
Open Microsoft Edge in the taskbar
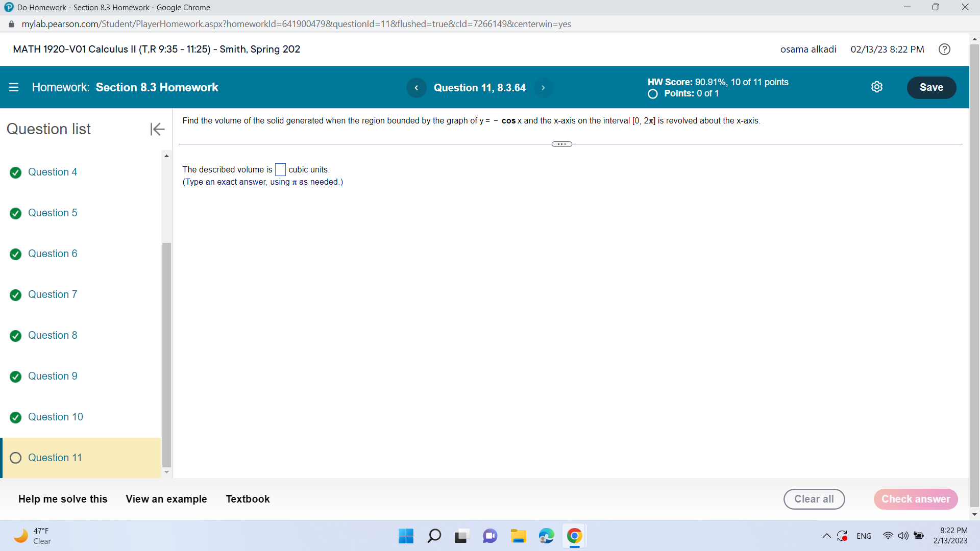(546, 536)
